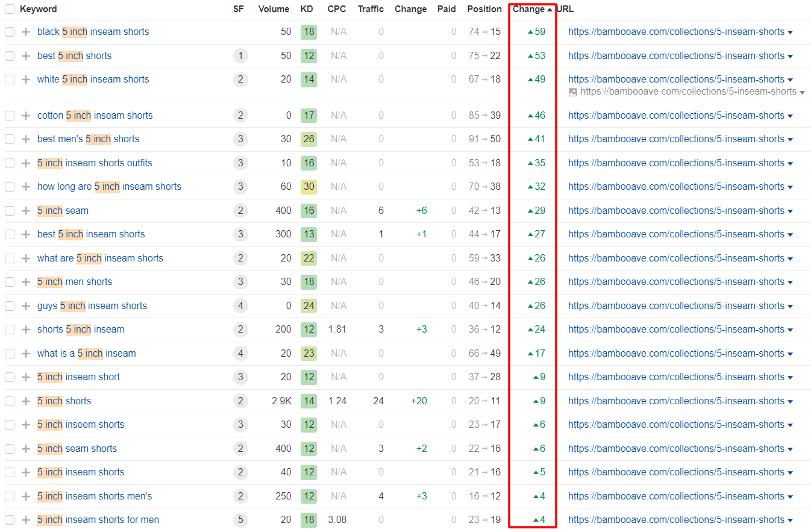The height and width of the screenshot is (532, 811).
Task: Click plus icon next to '5 inch inseam shorts men's'
Action: [x=25, y=496]
